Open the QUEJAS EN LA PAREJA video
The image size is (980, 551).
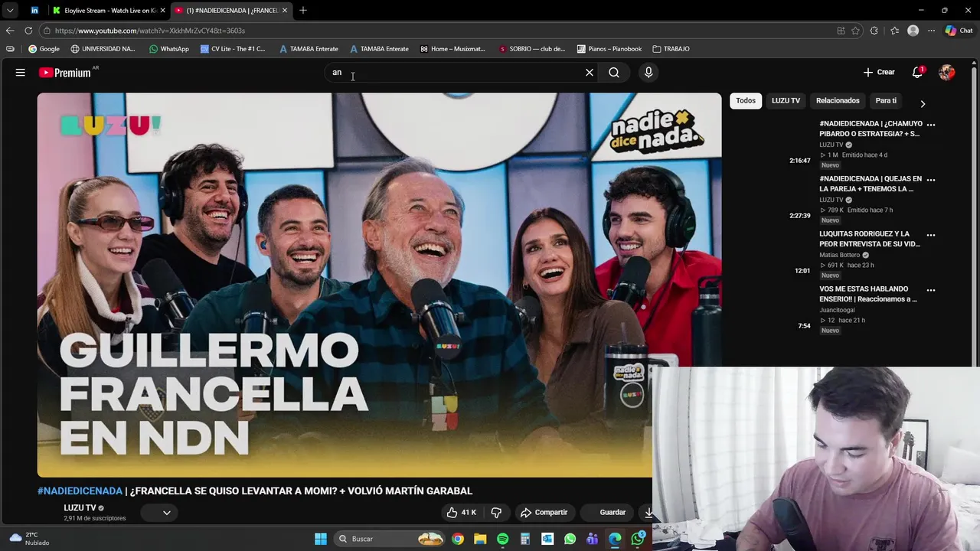tap(871, 184)
